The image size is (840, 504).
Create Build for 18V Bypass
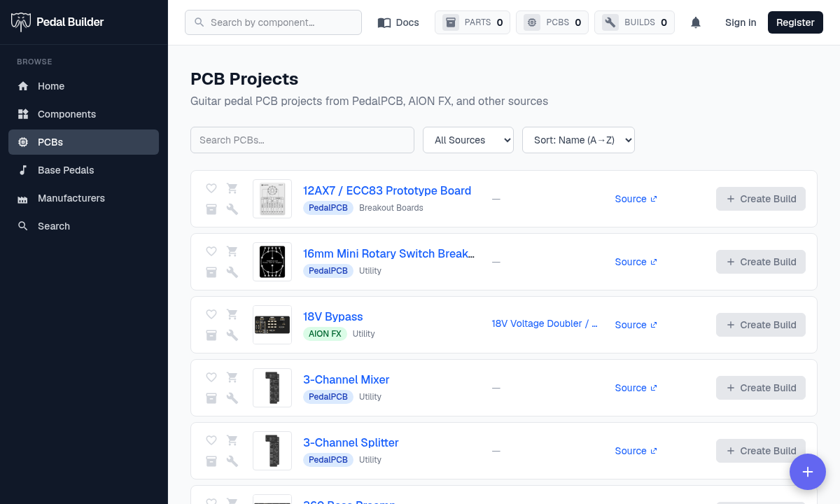pos(761,325)
